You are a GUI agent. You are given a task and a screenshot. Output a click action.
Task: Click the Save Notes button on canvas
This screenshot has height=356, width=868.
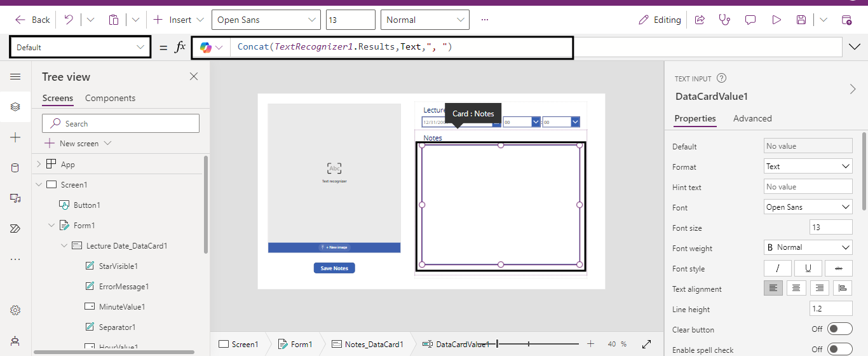[334, 268]
